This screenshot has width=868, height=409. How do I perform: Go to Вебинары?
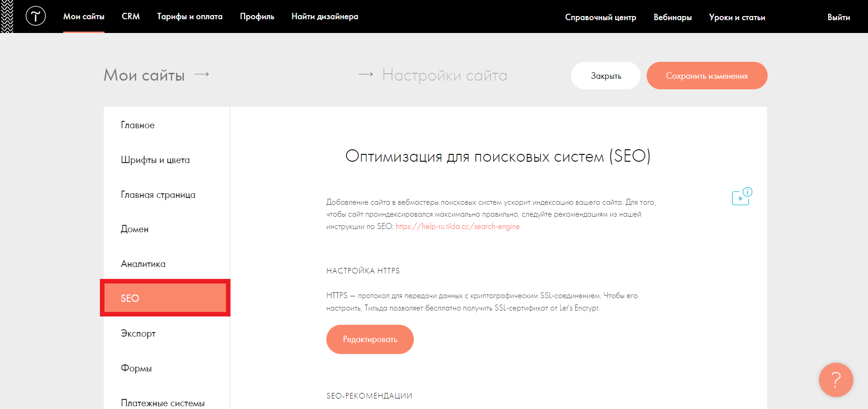coord(672,17)
